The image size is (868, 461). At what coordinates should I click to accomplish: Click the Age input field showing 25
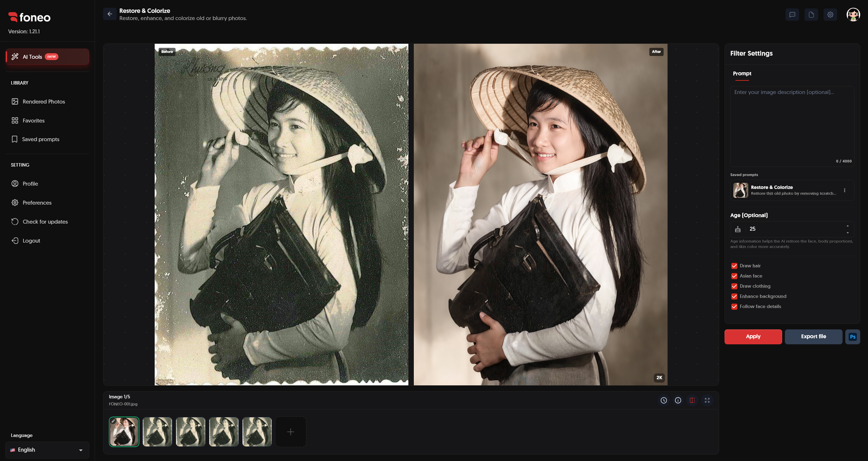click(792, 229)
